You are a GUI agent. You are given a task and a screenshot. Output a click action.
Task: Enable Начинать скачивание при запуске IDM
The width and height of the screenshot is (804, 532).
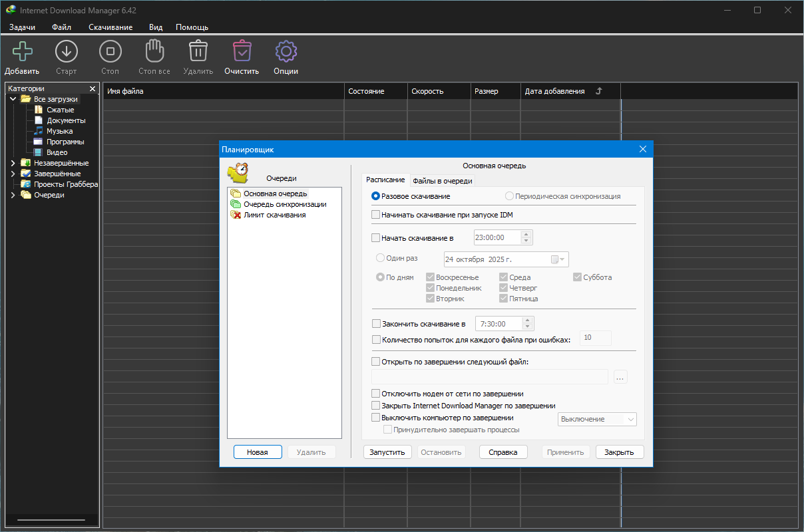pyautogui.click(x=376, y=215)
